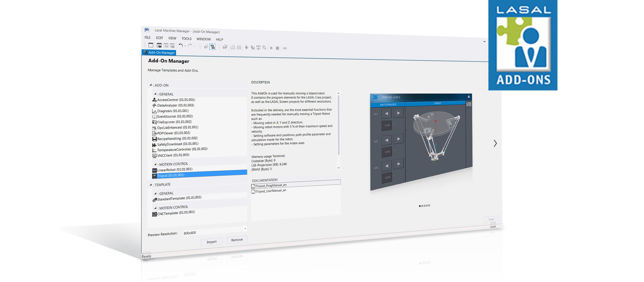Click the Save All disks toolbar icon
The image size is (644, 282).
tap(225, 47)
